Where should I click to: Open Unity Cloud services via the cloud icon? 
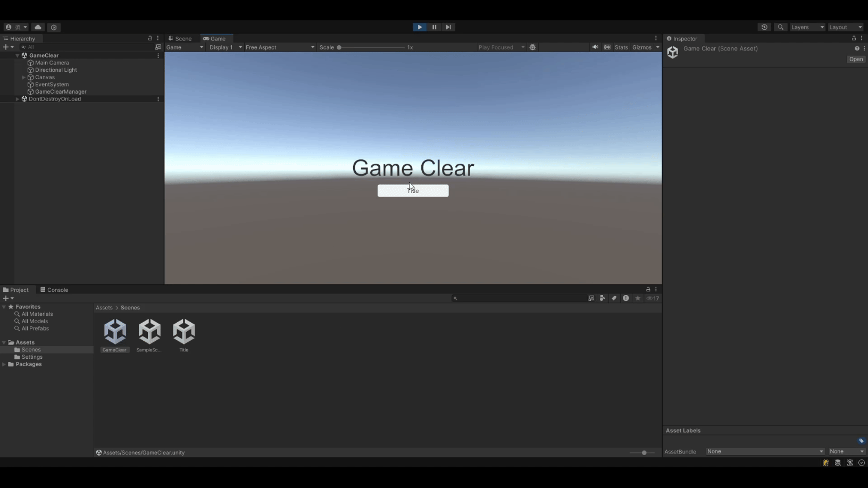coord(38,27)
